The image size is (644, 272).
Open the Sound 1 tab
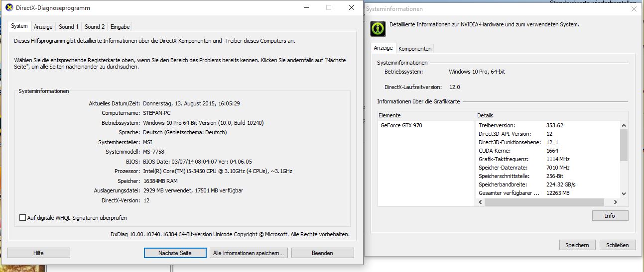pyautogui.click(x=69, y=27)
